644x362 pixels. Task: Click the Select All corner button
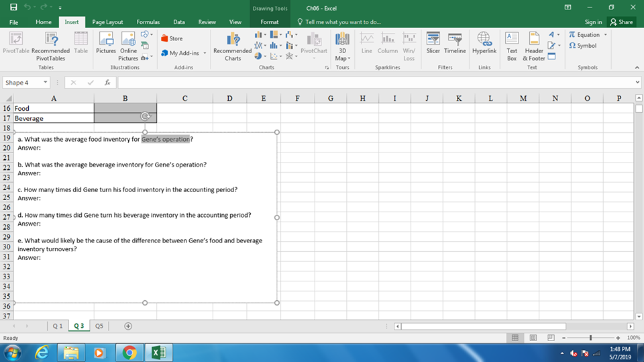[x=7, y=98]
